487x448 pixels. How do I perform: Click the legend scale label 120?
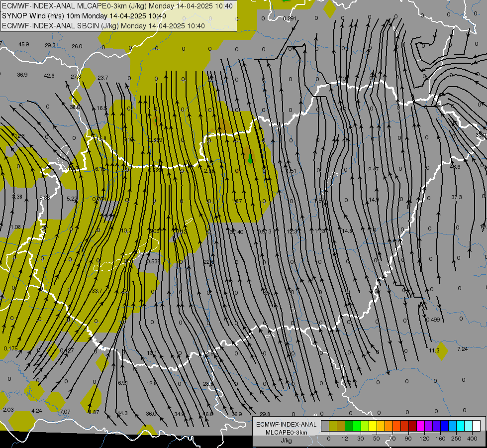point(424,439)
